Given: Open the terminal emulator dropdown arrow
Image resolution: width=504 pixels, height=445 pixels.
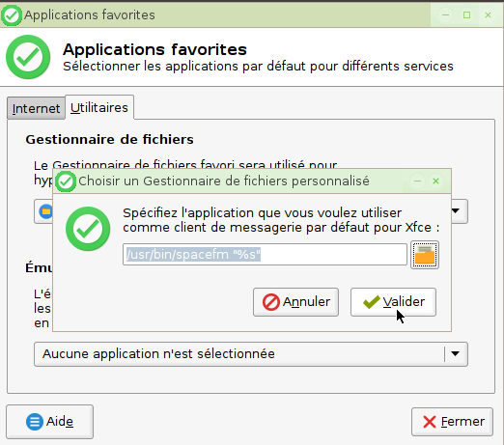Looking at the screenshot, I should click(455, 354).
